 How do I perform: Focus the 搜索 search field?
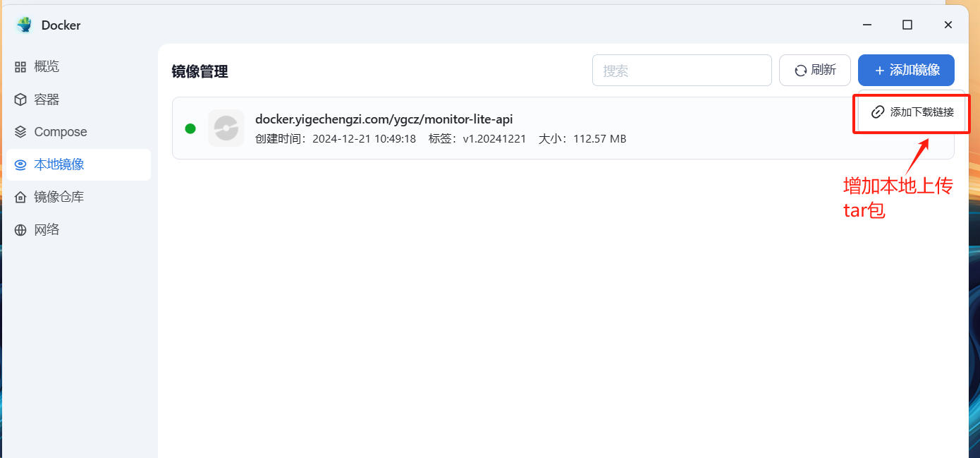(682, 71)
